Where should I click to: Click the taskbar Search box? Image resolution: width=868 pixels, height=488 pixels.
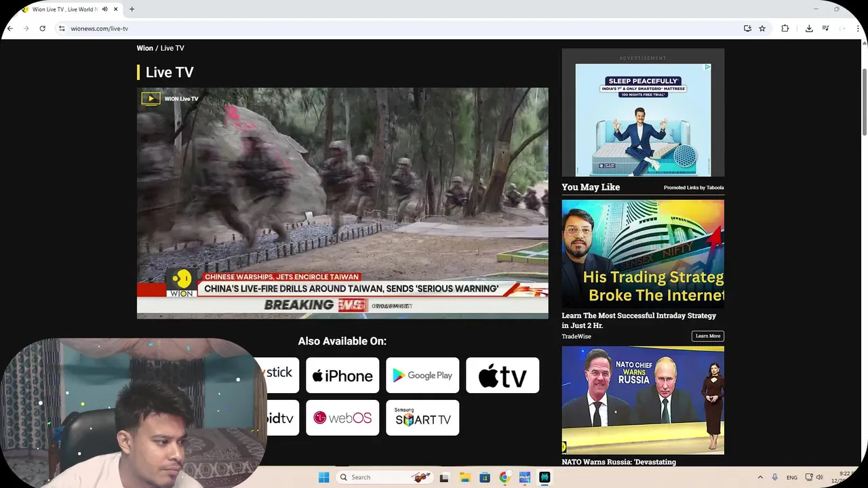386,477
